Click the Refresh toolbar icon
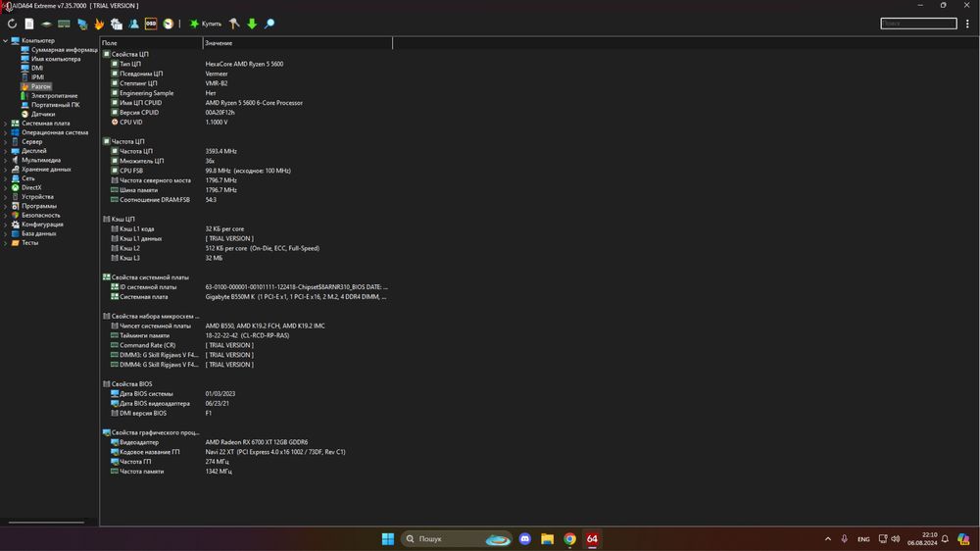 12,24
